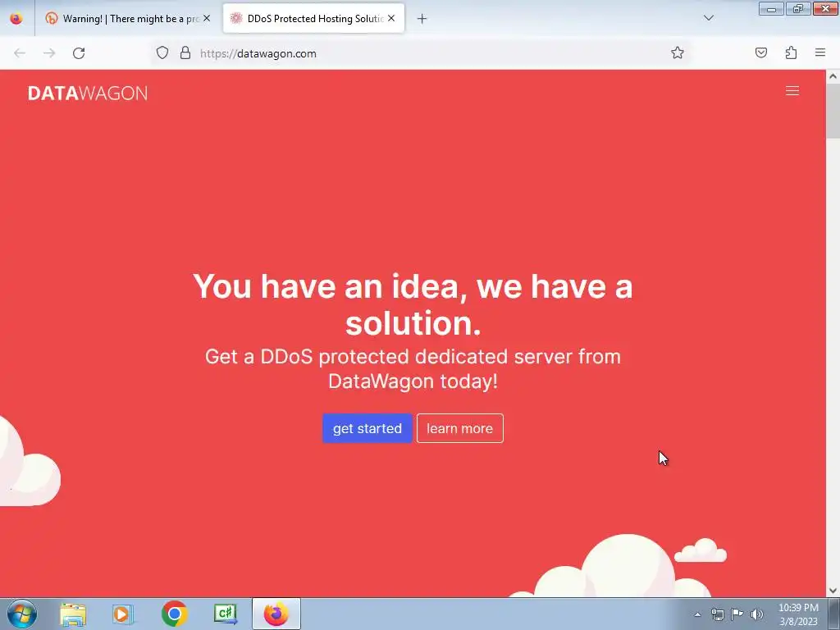The image size is (840, 630).
Task: Open the Firefox application menu
Action: 820,52
